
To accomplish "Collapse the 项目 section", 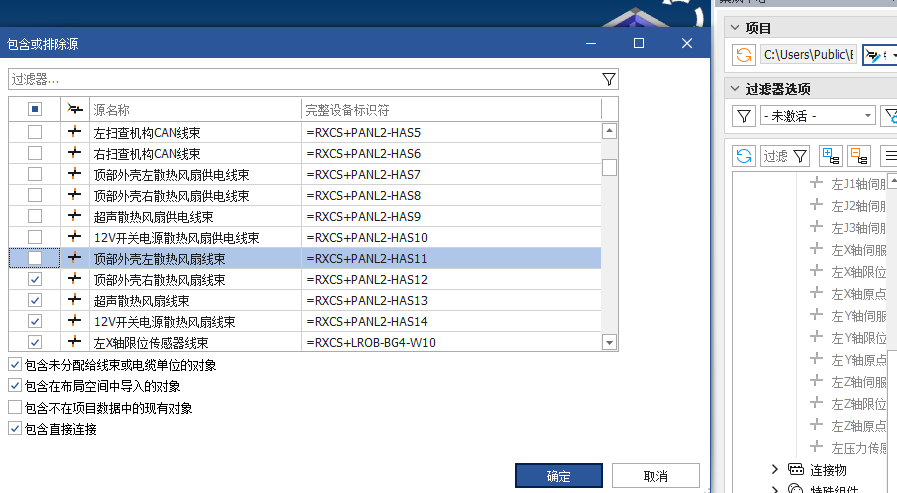I will tap(735, 27).
